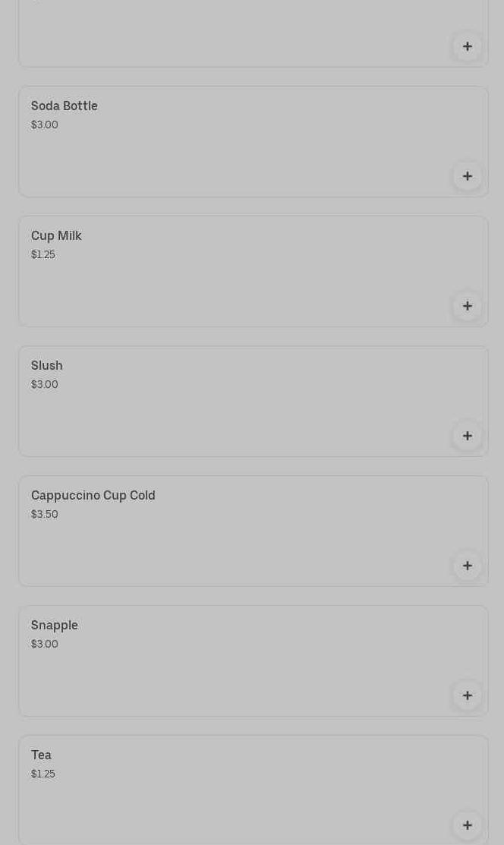This screenshot has height=845, width=504.
Task: Add Cappuccino Cup Cold with plus icon
Action: (467, 566)
